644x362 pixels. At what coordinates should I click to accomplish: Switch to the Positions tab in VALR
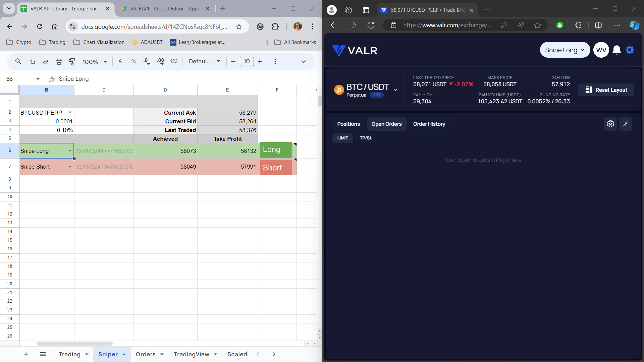tap(348, 124)
